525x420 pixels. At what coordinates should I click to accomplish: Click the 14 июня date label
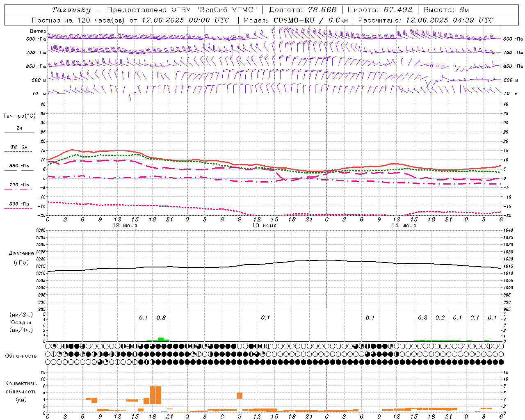[404, 226]
